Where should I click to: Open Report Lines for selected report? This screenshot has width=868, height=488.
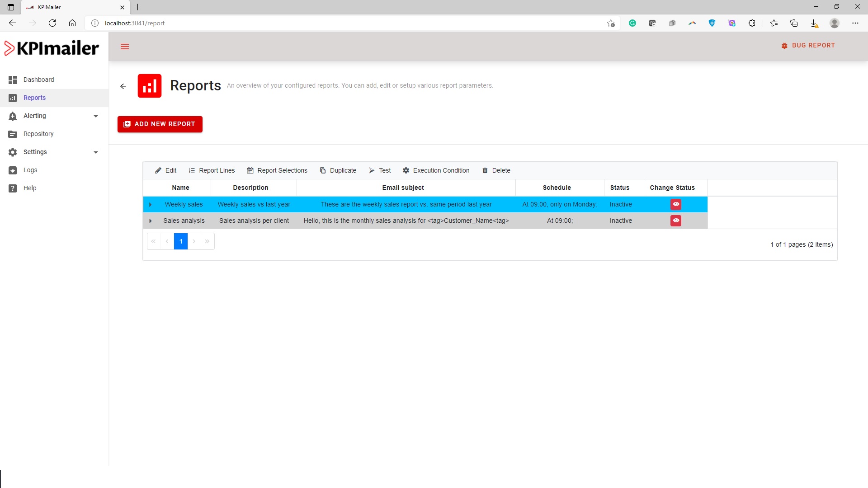click(x=212, y=170)
